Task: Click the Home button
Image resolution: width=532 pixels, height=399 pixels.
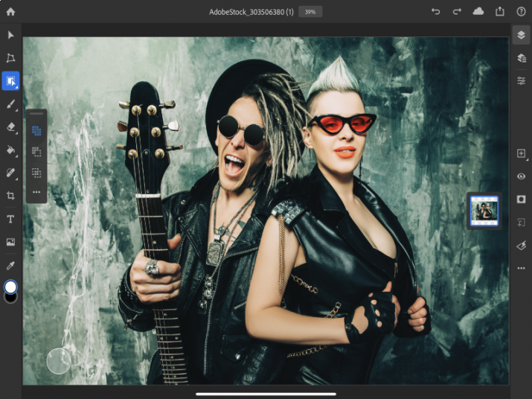Action: pyautogui.click(x=10, y=12)
